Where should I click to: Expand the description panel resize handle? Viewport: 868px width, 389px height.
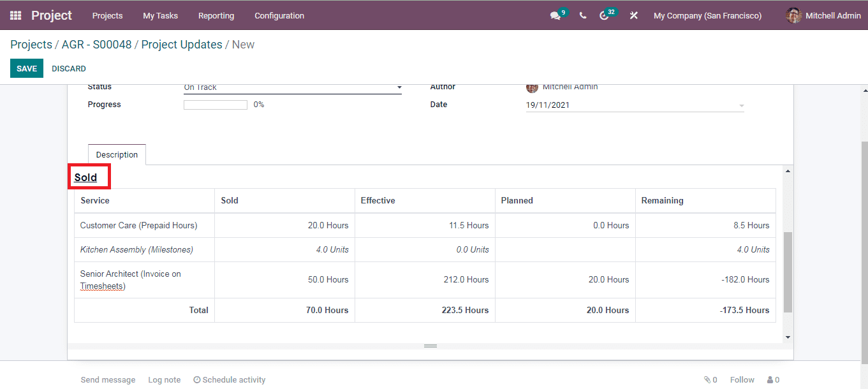click(430, 345)
